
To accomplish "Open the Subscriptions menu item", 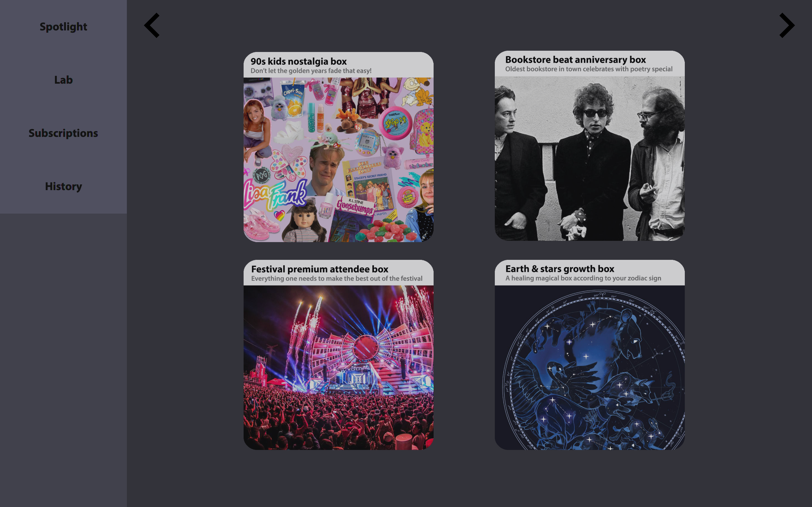I will coord(63,133).
